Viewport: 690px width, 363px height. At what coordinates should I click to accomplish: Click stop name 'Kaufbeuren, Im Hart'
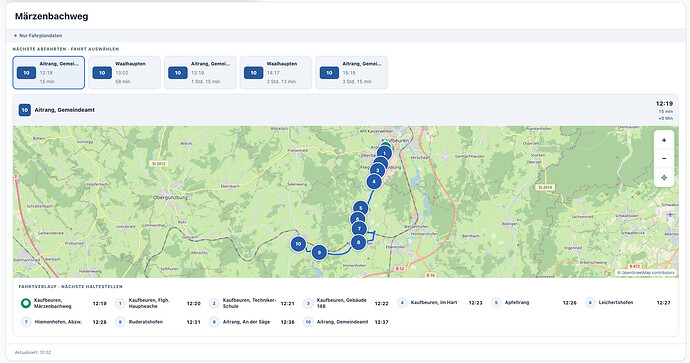tap(434, 303)
